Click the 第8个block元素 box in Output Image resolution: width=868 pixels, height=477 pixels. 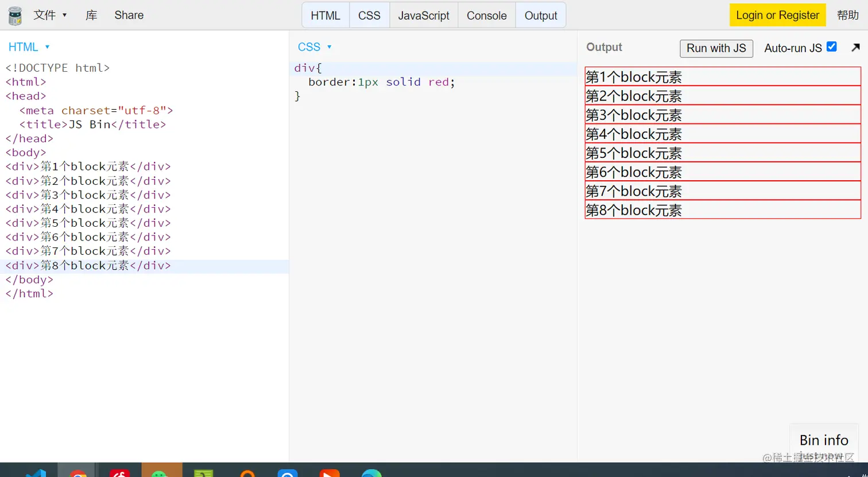tap(723, 209)
